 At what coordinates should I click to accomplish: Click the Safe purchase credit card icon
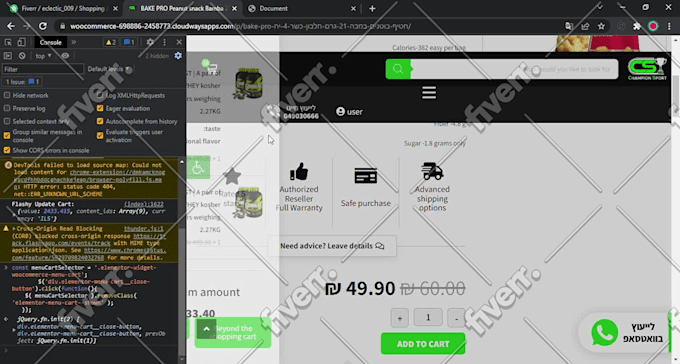pos(366,176)
